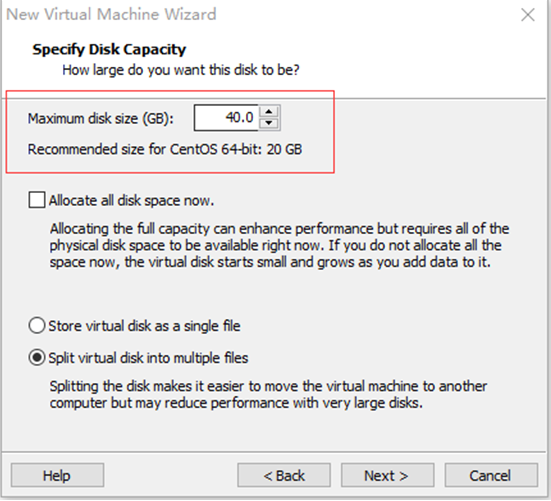
Task: Click the New Virtual Machine Wizard title bar
Action: click(x=111, y=14)
